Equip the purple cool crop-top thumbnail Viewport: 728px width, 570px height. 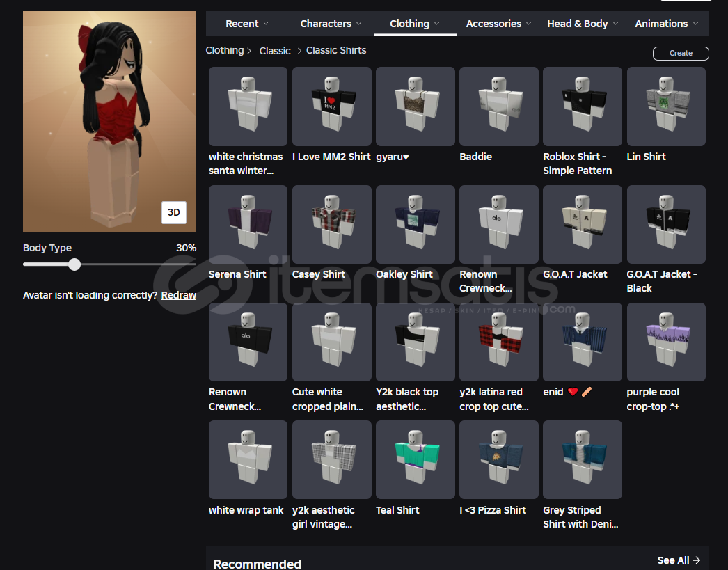click(x=666, y=342)
